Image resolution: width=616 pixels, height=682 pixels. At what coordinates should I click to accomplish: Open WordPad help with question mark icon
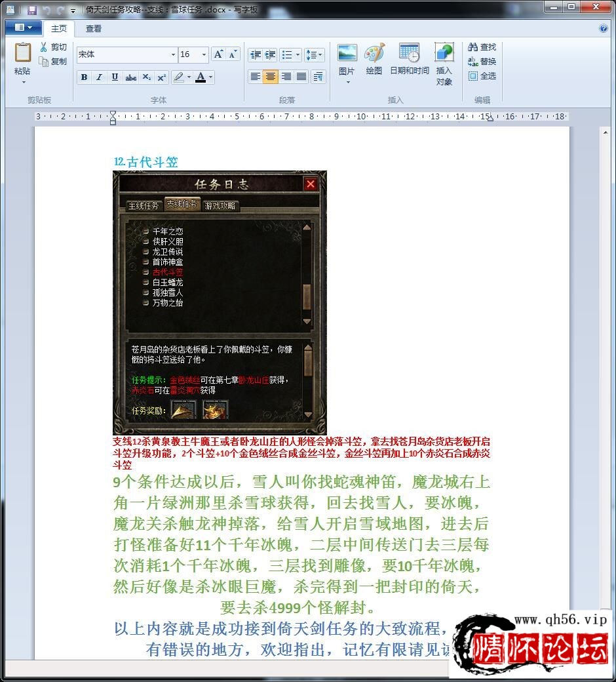pos(604,28)
